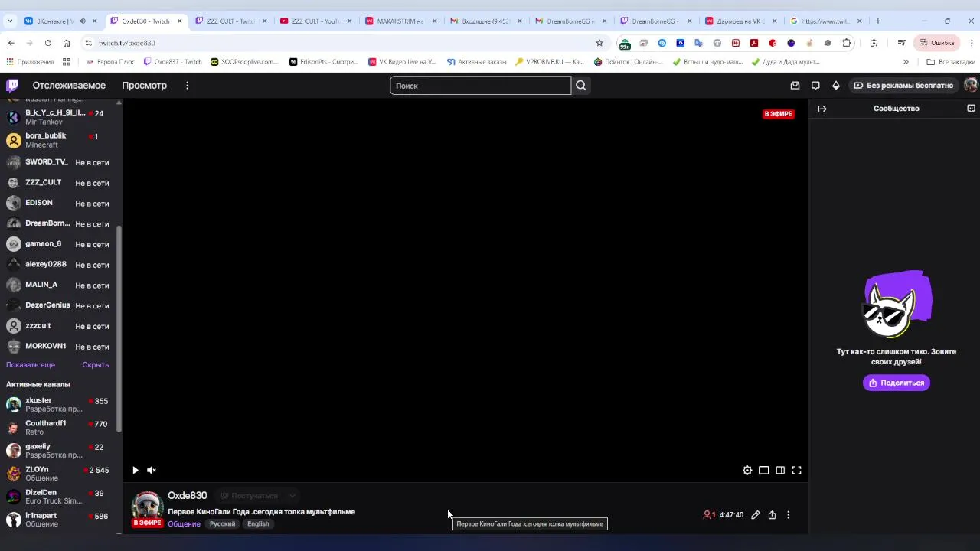Click the Ошибка profile button in Chrome

click(x=936, y=43)
